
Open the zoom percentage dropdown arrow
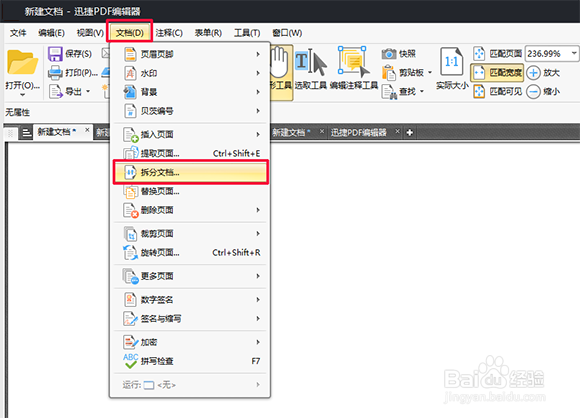tap(574, 53)
